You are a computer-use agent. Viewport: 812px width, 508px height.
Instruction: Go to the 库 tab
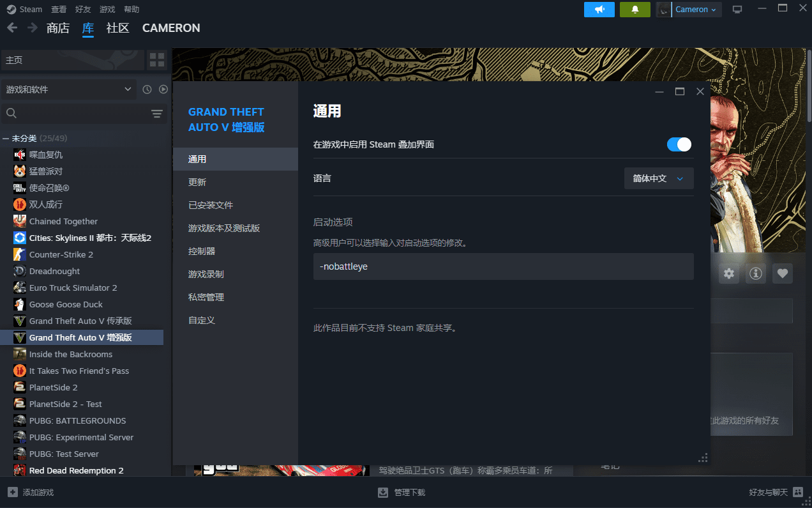88,28
